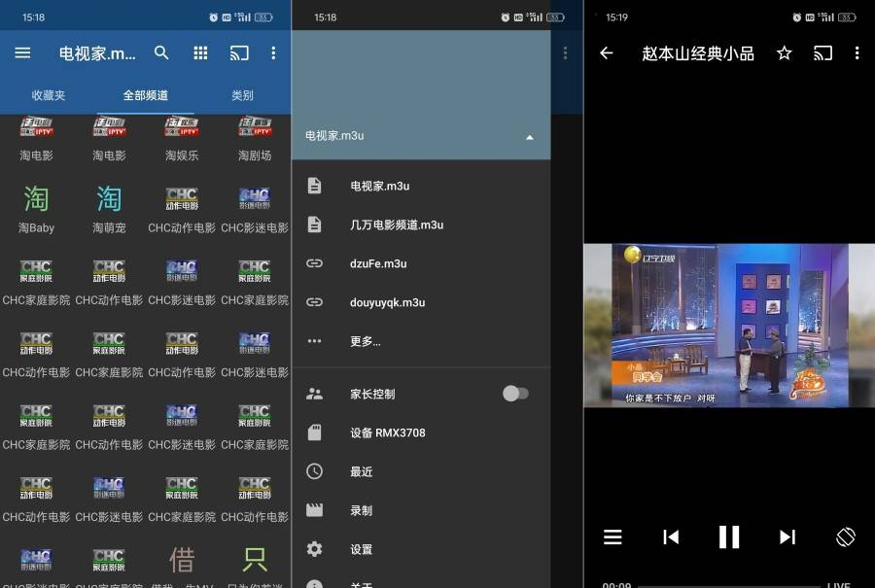Select playlist 电视家.m3u in drawer list
Viewport: 875px width, 588px height.
click(421, 186)
